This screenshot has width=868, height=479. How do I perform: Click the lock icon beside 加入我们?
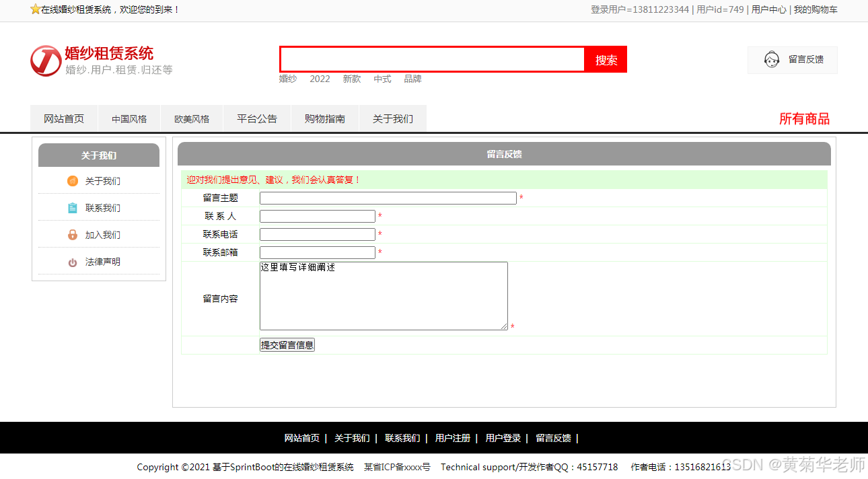point(73,235)
